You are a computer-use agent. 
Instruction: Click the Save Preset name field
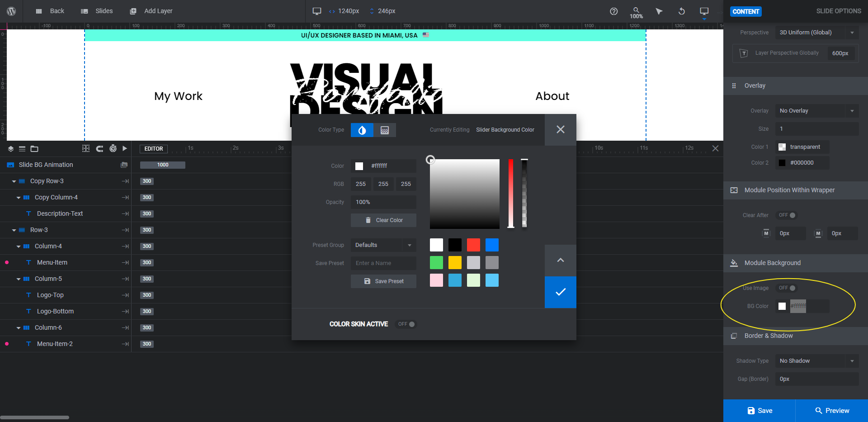coord(383,263)
